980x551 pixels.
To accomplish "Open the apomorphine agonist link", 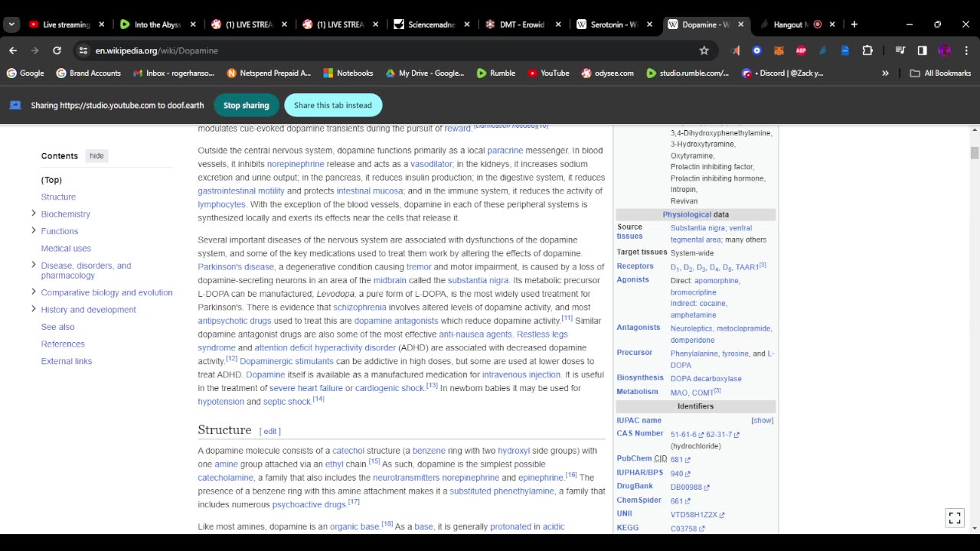I will click(716, 281).
